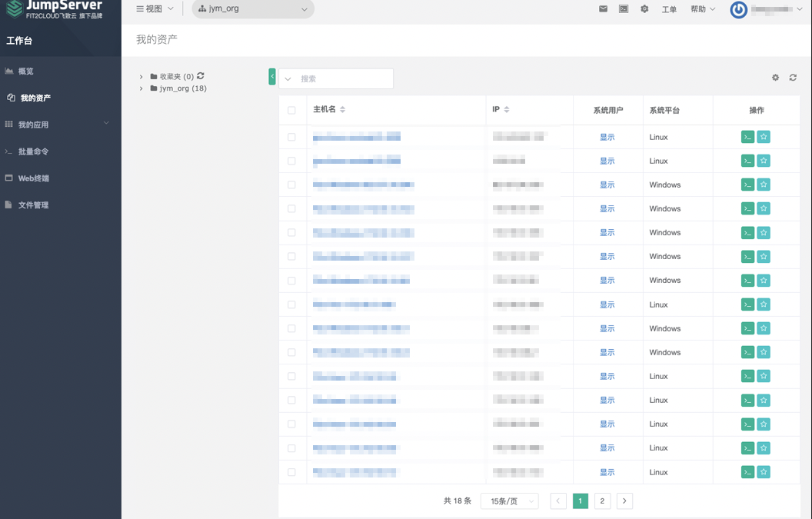This screenshot has height=519, width=812.
Task: Star the first asset as favorite
Action: click(764, 136)
